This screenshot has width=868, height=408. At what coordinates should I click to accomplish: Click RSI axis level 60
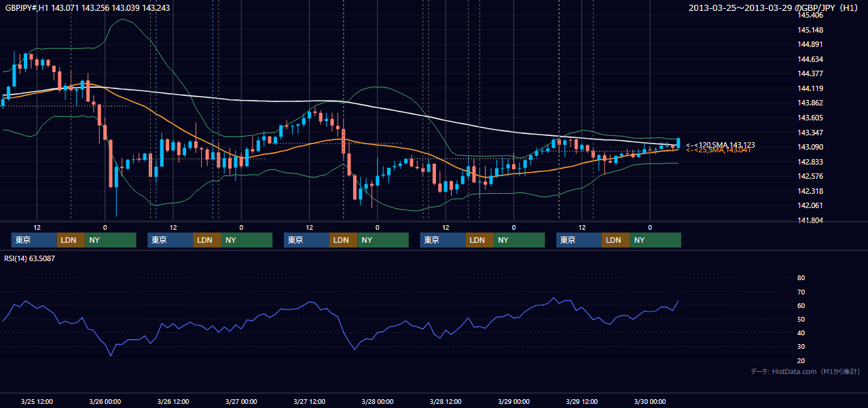[x=801, y=305]
